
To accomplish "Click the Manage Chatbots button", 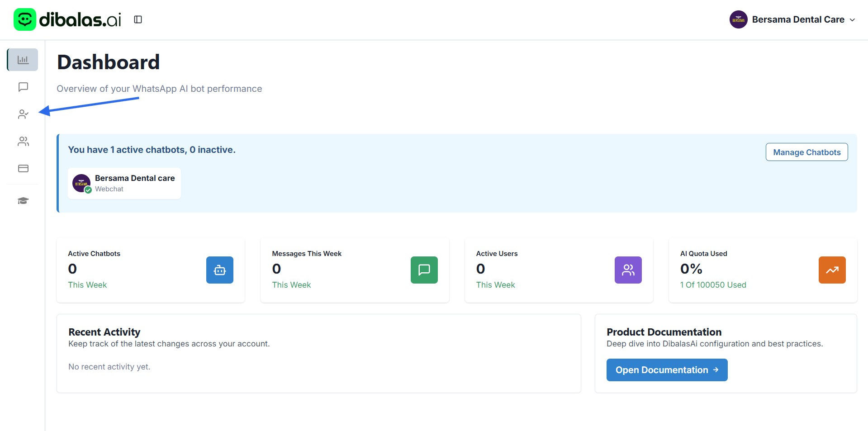I will pyautogui.click(x=806, y=152).
